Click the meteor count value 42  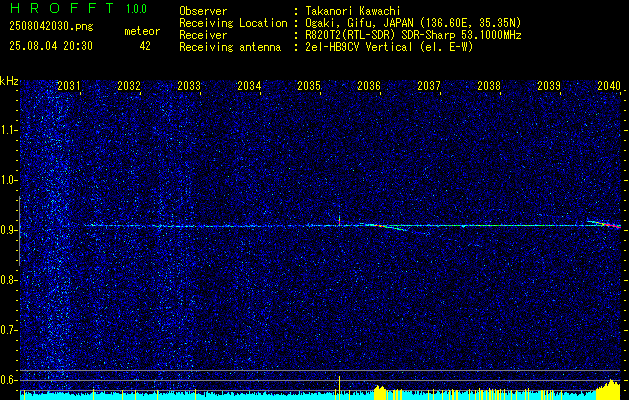[145, 46]
